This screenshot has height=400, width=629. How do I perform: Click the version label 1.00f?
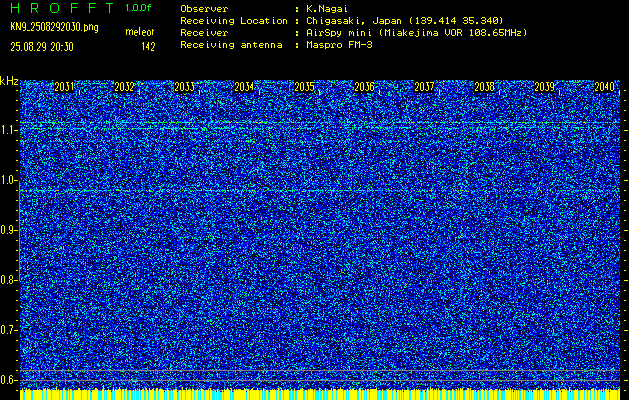tap(138, 8)
